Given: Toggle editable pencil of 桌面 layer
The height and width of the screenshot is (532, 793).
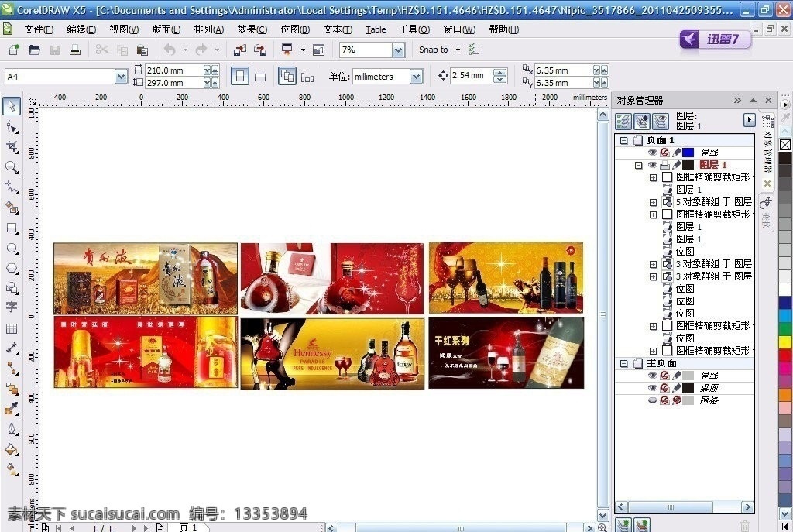Looking at the screenshot, I should tap(677, 388).
